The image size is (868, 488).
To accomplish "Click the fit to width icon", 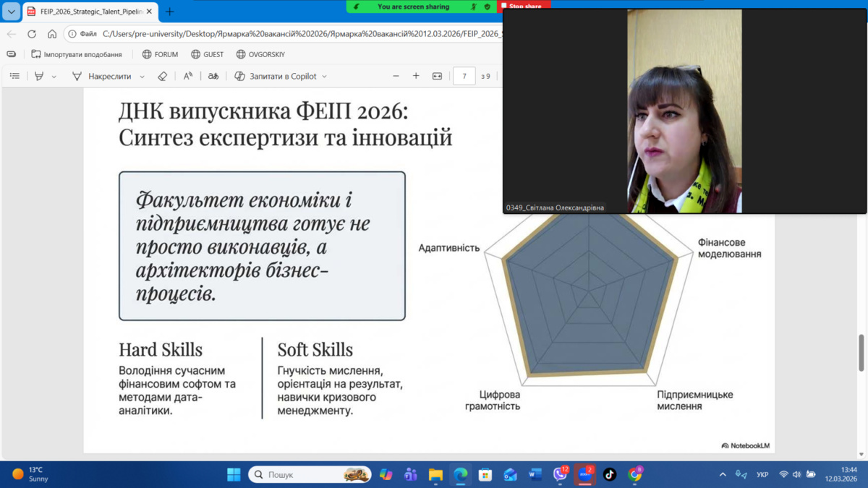I will pos(437,76).
